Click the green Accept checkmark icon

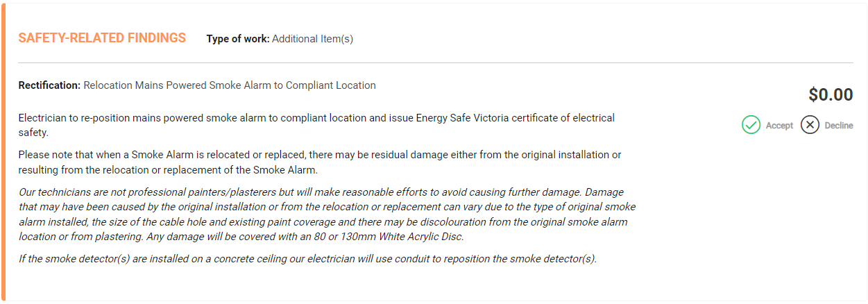point(751,125)
